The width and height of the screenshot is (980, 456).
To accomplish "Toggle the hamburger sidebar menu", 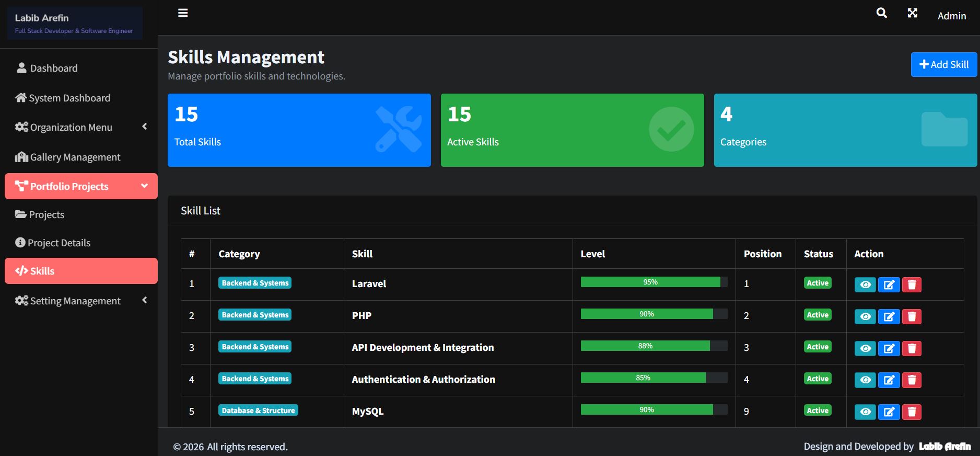I will click(183, 13).
